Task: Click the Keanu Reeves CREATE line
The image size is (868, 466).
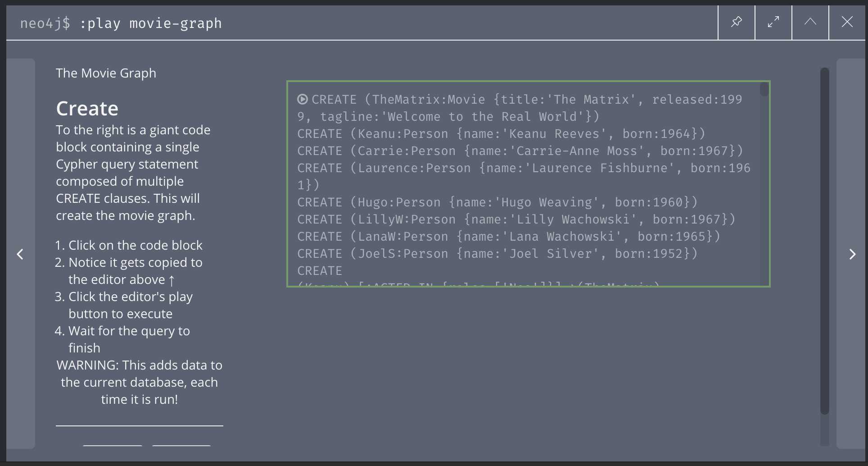Action: (501, 134)
